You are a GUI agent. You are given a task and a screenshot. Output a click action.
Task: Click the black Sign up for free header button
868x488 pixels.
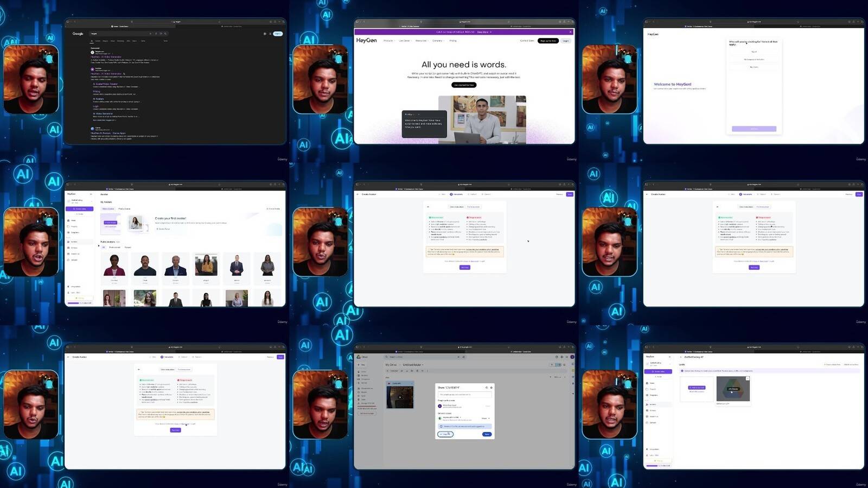pyautogui.click(x=548, y=41)
